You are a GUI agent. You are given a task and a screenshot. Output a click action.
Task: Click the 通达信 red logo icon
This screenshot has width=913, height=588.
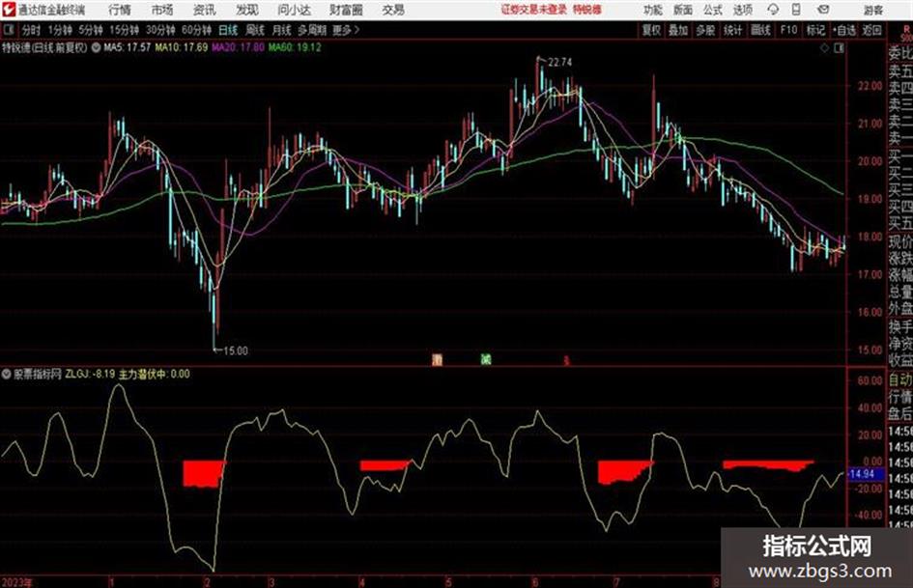coord(9,10)
